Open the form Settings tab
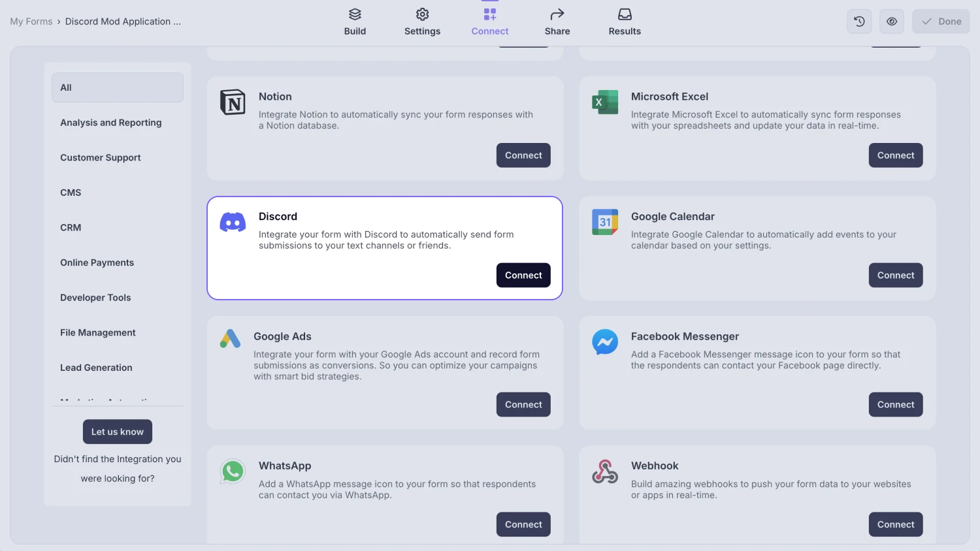This screenshot has height=551, width=980. [x=422, y=21]
